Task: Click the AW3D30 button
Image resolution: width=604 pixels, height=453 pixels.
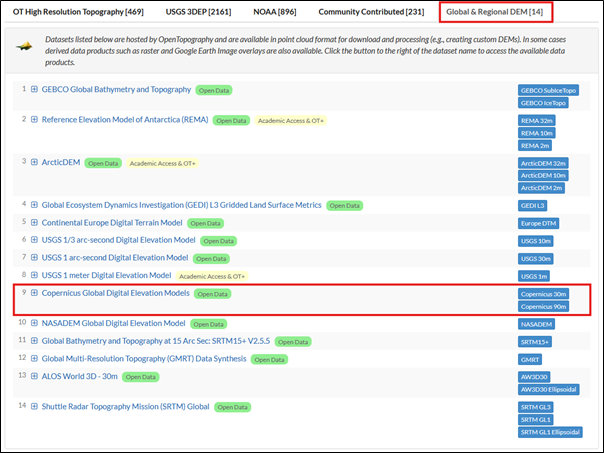Action: click(x=534, y=377)
